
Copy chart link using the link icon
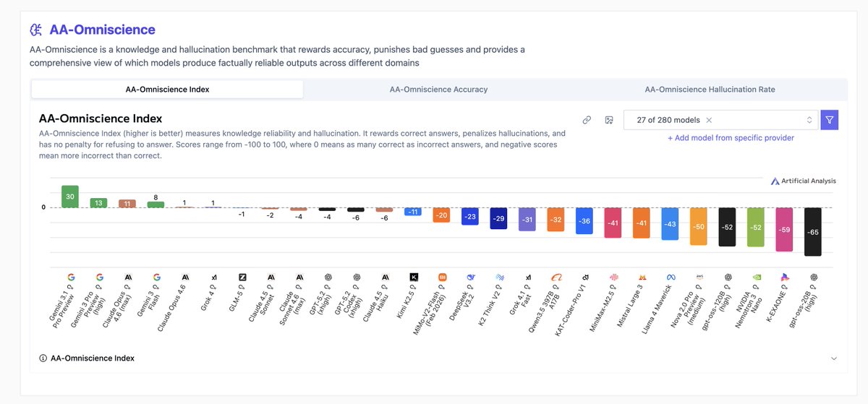tap(587, 120)
